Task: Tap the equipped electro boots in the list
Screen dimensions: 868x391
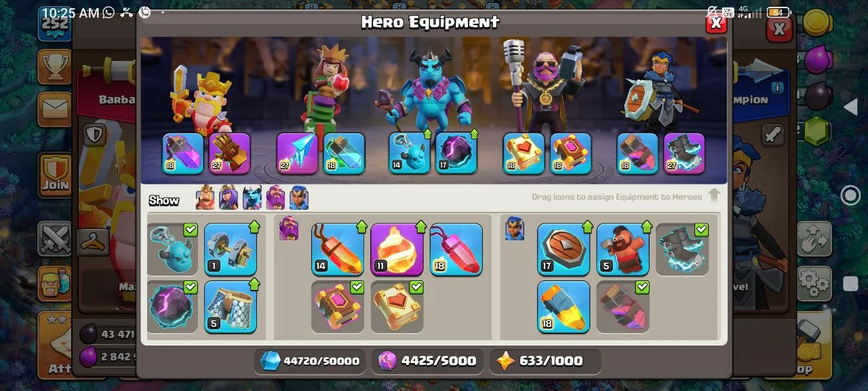Action: 682,249
